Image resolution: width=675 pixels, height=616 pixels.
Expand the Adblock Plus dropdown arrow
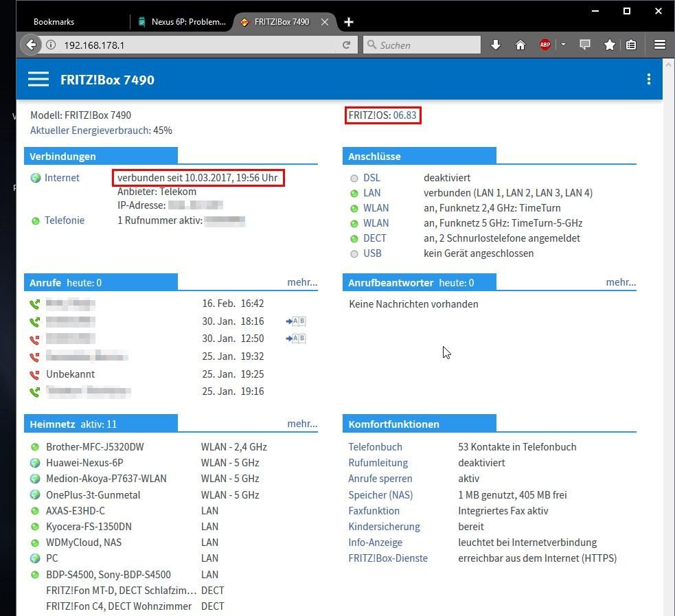pos(563,45)
